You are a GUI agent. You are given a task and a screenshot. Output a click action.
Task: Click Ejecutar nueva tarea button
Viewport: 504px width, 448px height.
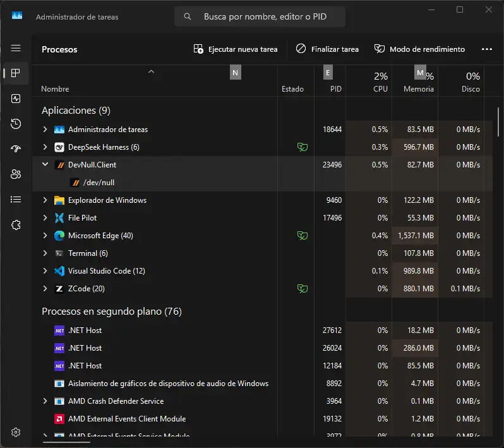coord(236,49)
